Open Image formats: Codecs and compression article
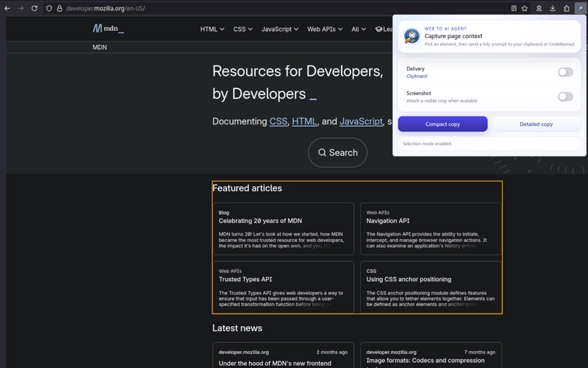 [x=426, y=361]
